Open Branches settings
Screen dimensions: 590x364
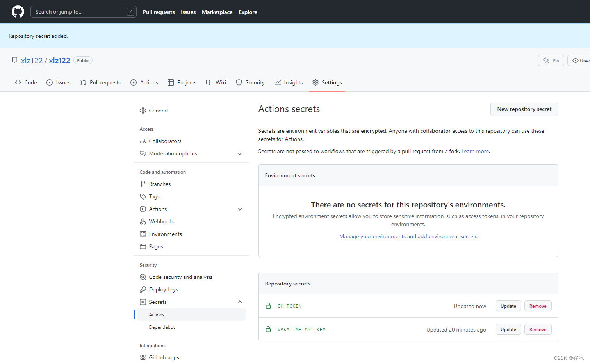point(191,184)
